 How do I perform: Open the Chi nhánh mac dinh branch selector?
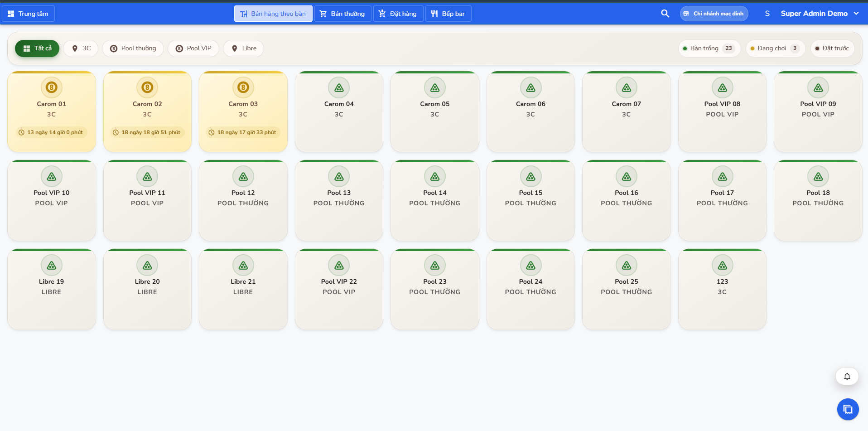[714, 14]
